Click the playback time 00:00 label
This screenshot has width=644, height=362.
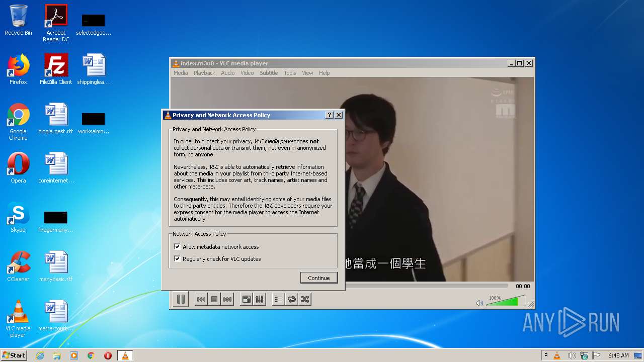523,286
